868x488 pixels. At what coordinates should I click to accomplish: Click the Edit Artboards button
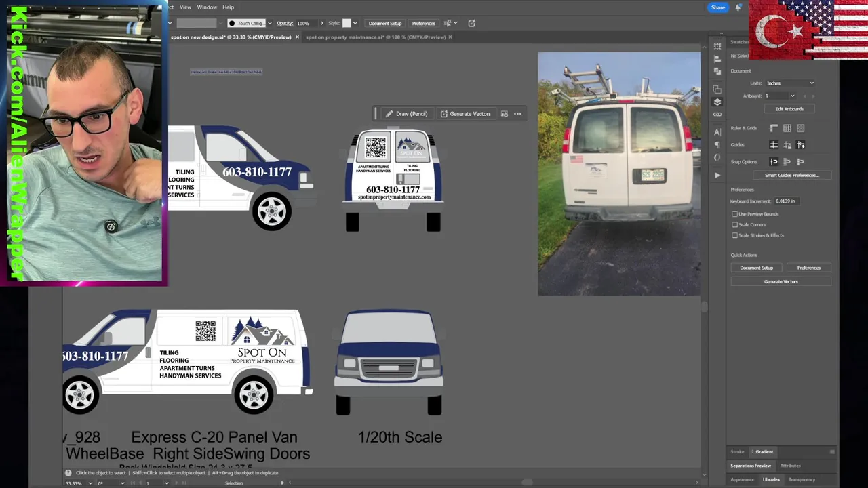tap(789, 109)
